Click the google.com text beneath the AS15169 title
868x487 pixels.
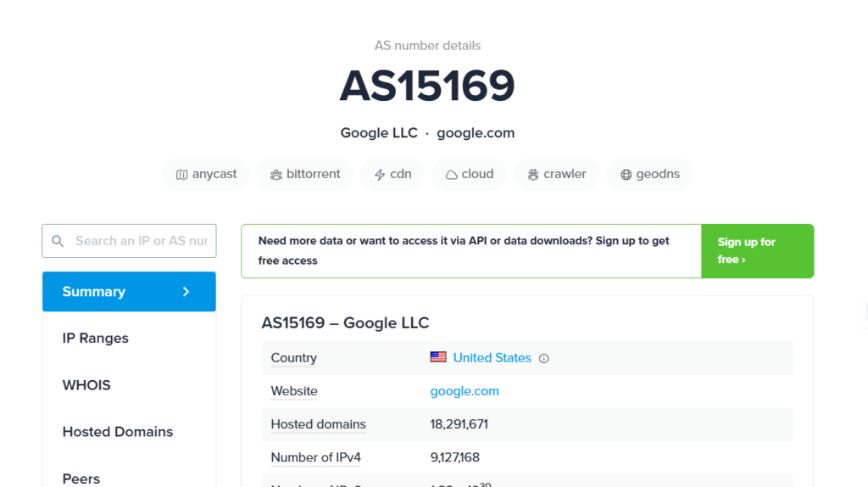[x=476, y=133]
